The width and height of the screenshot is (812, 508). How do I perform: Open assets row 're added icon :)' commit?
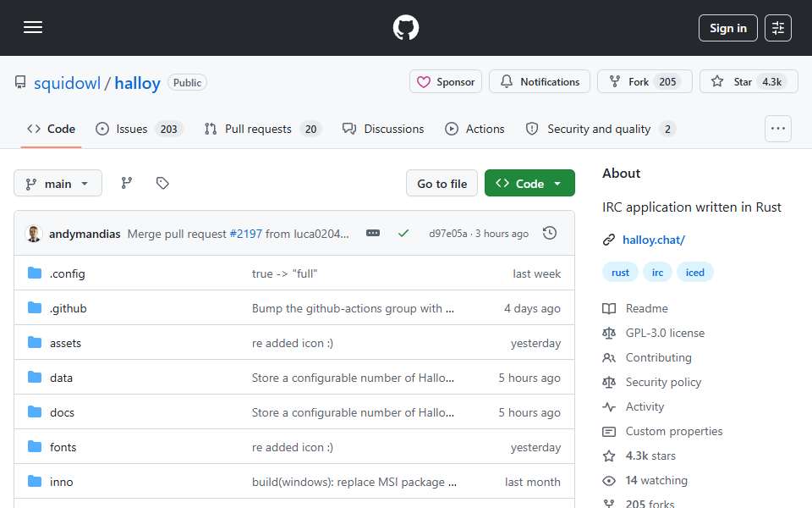tap(293, 343)
